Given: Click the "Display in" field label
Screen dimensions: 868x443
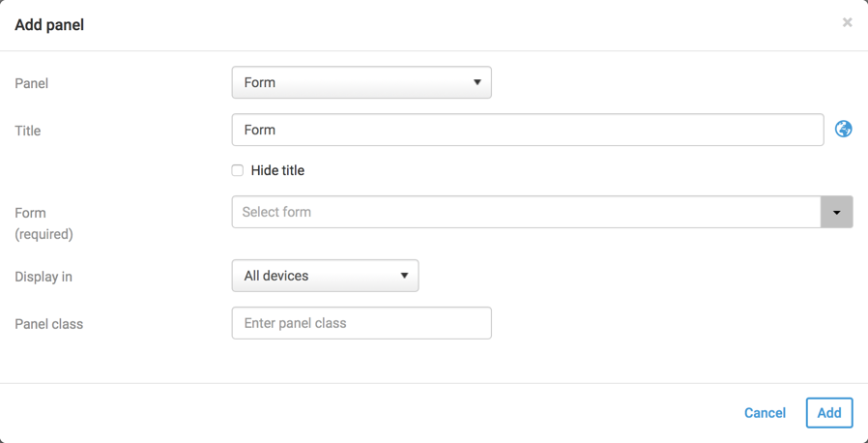Looking at the screenshot, I should click(43, 277).
